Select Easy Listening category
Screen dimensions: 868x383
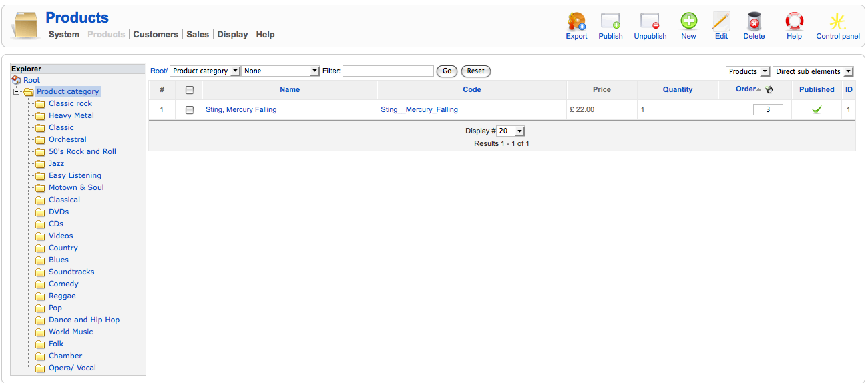tap(75, 176)
